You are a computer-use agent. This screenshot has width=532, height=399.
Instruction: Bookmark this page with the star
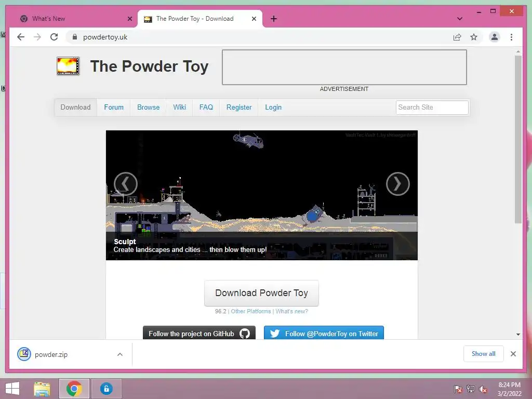[474, 37]
